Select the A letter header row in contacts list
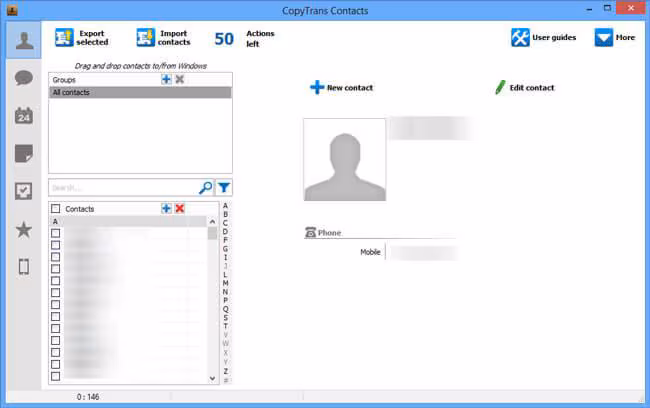Viewport: 650px width, 408px height. [128, 221]
